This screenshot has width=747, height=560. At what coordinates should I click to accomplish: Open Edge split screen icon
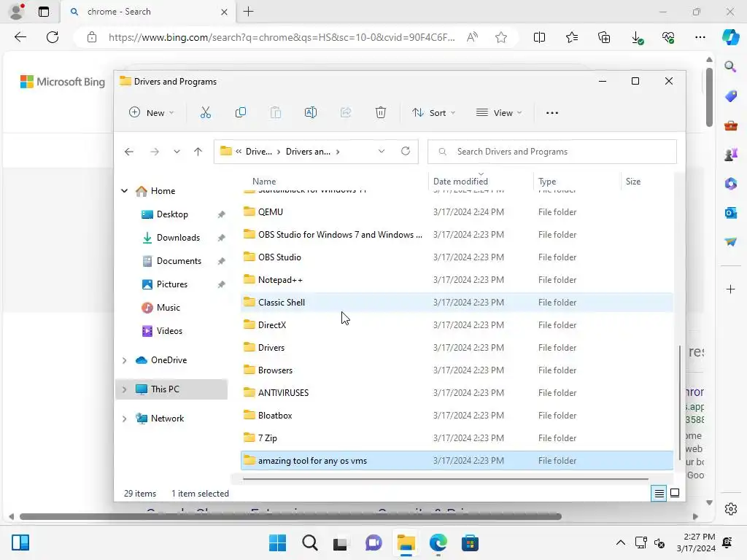pyautogui.click(x=539, y=37)
